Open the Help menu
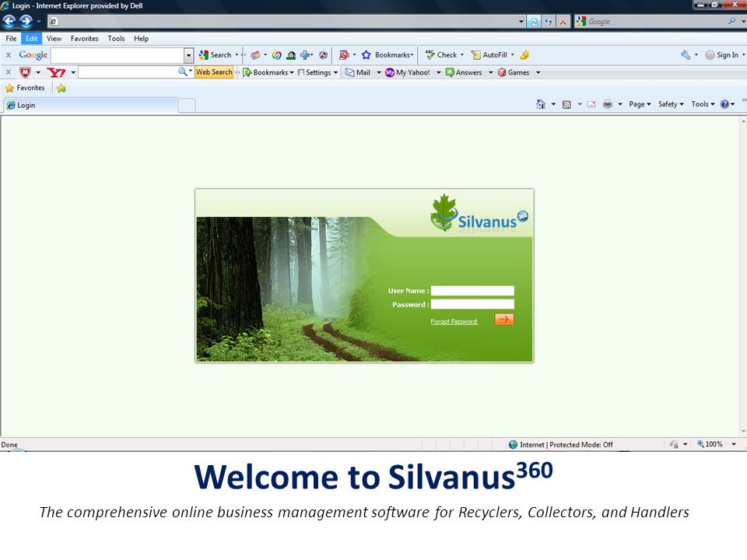The height and width of the screenshot is (560, 747). pos(141,39)
